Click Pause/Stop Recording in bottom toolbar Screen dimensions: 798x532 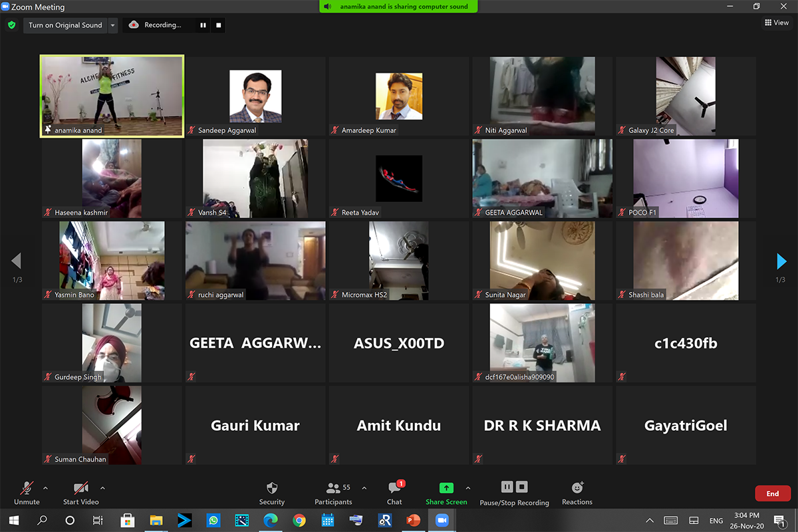(x=514, y=493)
